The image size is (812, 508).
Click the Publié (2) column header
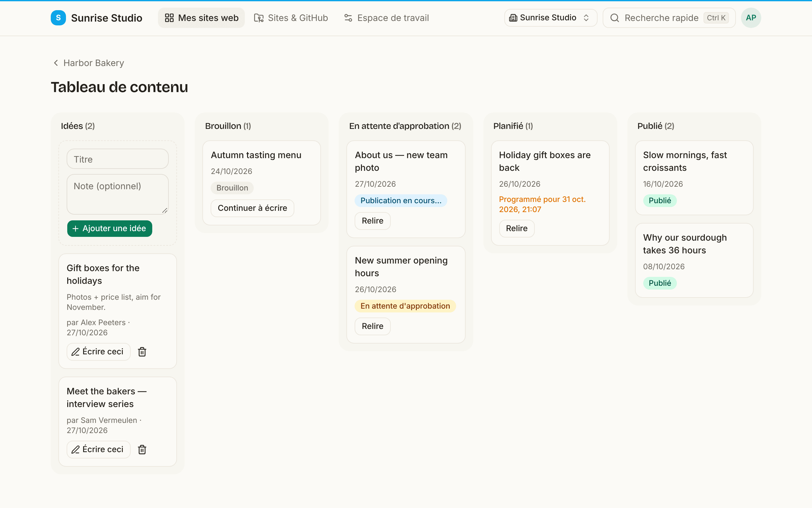(x=656, y=126)
